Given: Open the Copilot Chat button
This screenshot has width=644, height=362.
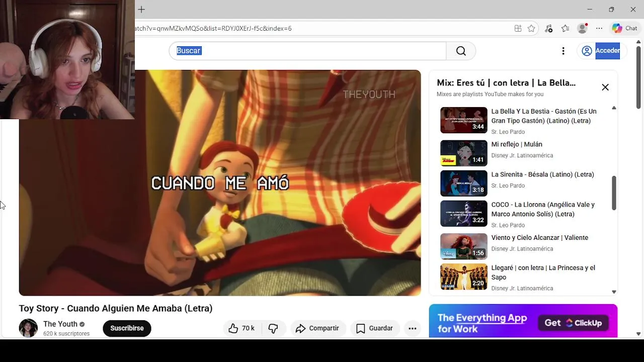Looking at the screenshot, I should 624,29.
